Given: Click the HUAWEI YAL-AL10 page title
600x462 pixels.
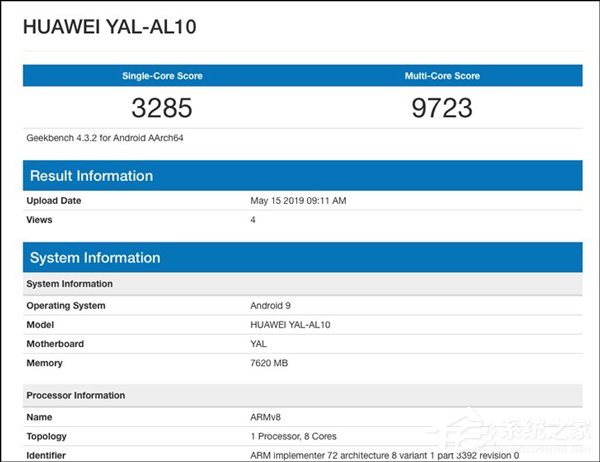Looking at the screenshot, I should [x=109, y=27].
